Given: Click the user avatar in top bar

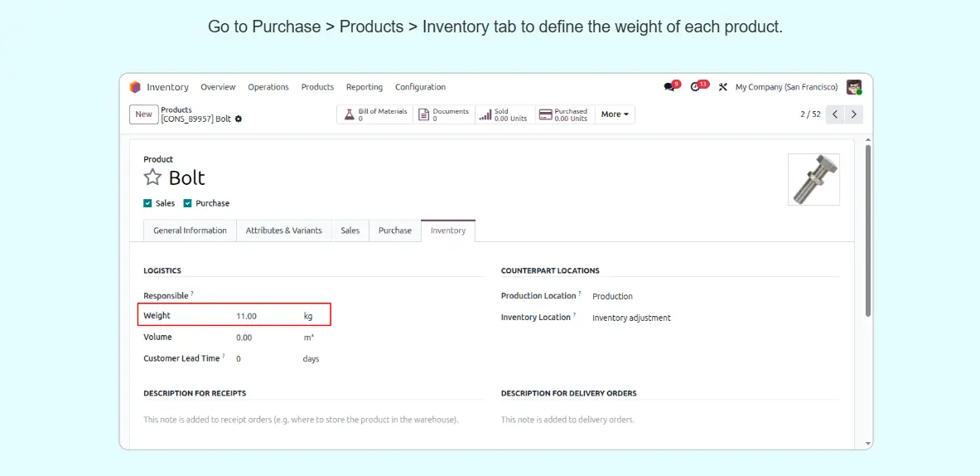Looking at the screenshot, I should [853, 87].
